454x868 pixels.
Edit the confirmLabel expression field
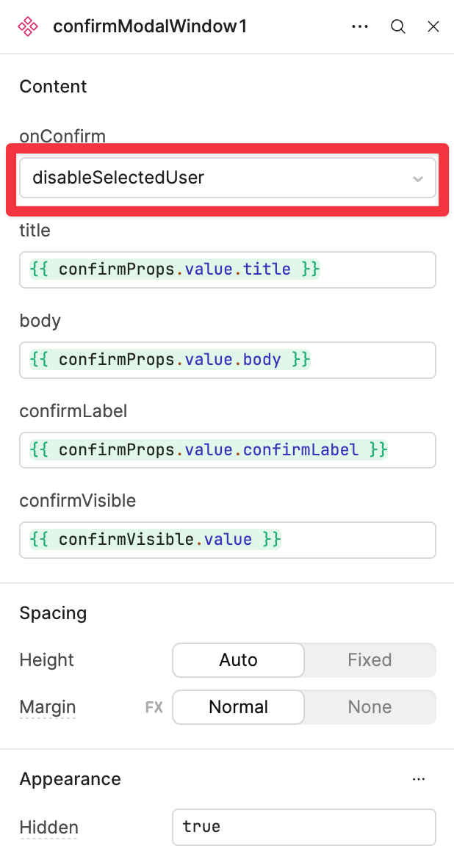pyautogui.click(x=228, y=450)
